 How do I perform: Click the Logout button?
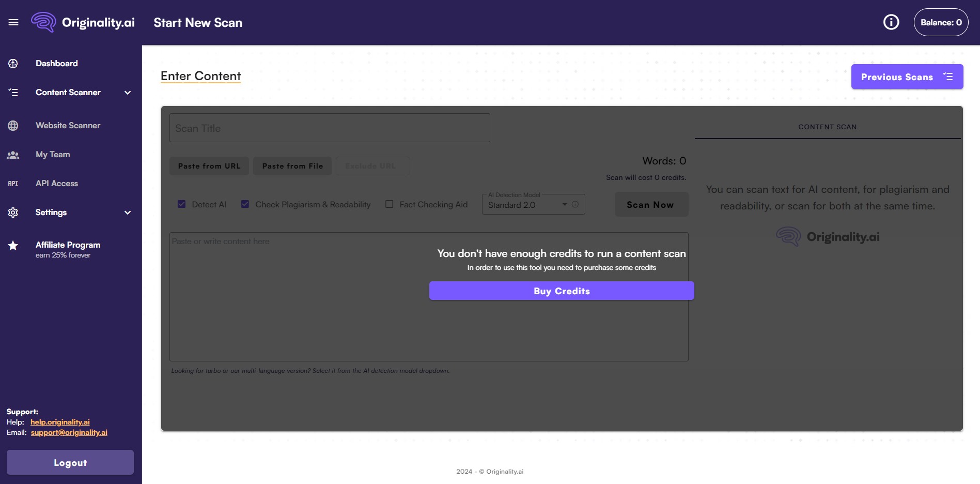click(x=70, y=462)
